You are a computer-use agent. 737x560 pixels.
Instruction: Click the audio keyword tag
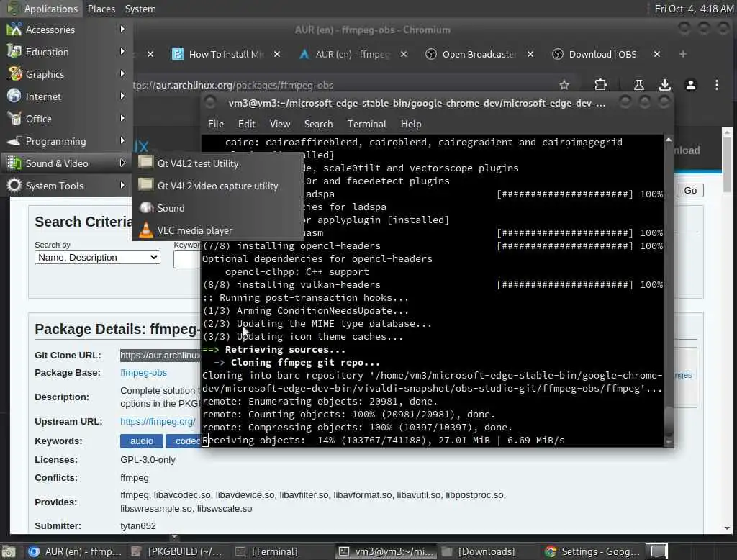pyautogui.click(x=142, y=441)
